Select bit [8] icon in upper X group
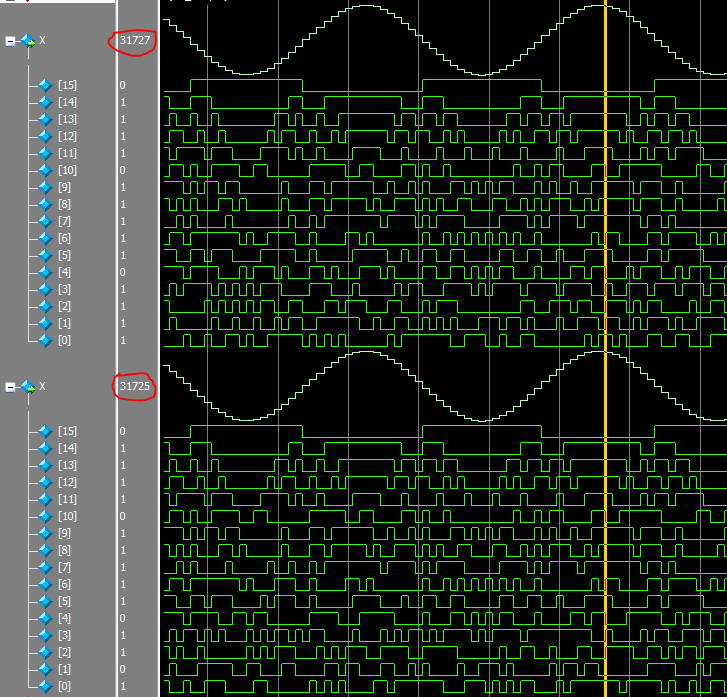 tap(45, 204)
